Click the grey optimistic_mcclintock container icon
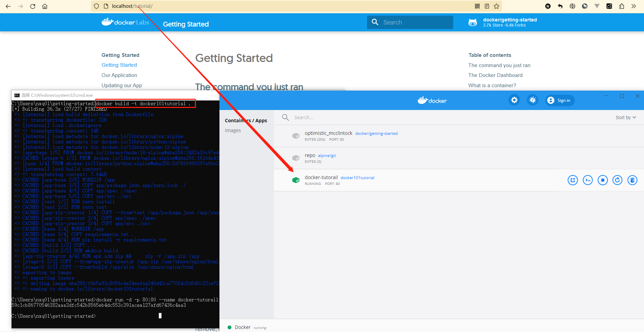The height and width of the screenshot is (332, 644). (296, 136)
